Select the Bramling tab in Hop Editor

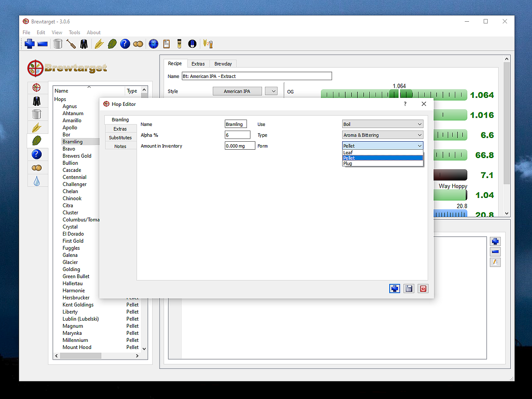[x=120, y=120]
